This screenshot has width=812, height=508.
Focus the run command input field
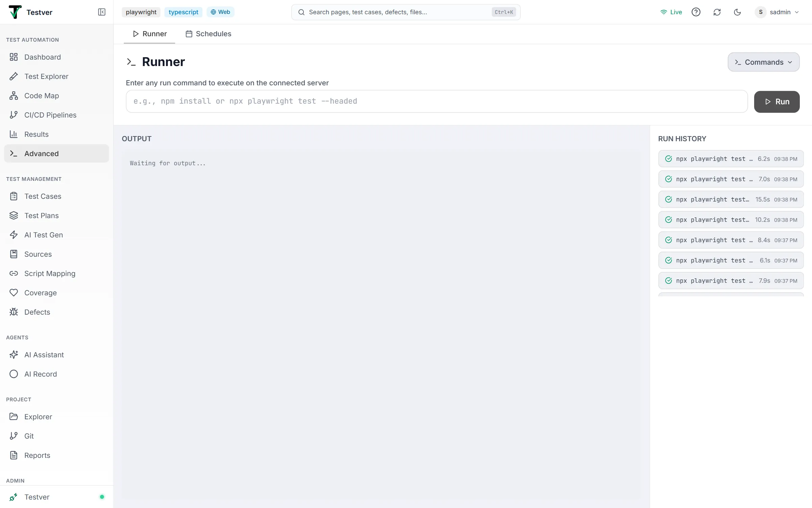tap(437, 101)
